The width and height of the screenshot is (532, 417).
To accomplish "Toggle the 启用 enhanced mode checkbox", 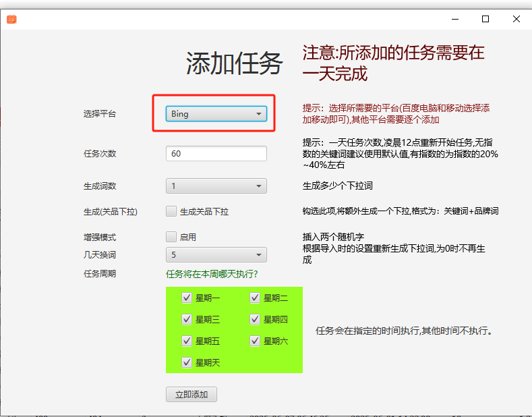I will point(171,237).
